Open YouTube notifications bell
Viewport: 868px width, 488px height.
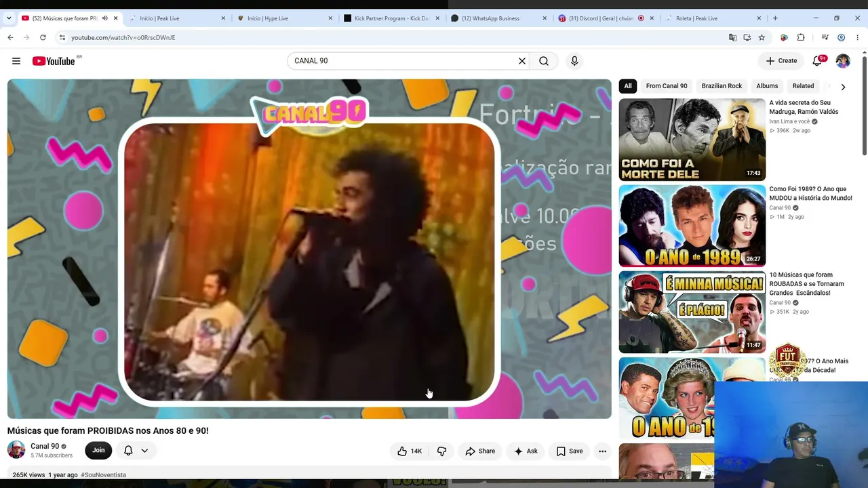(x=818, y=61)
